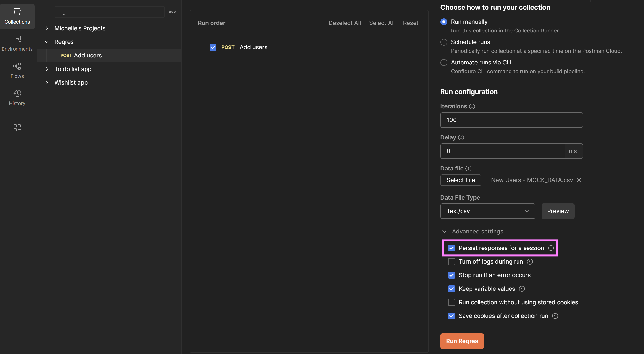Expand the To do list app collection

47,69
